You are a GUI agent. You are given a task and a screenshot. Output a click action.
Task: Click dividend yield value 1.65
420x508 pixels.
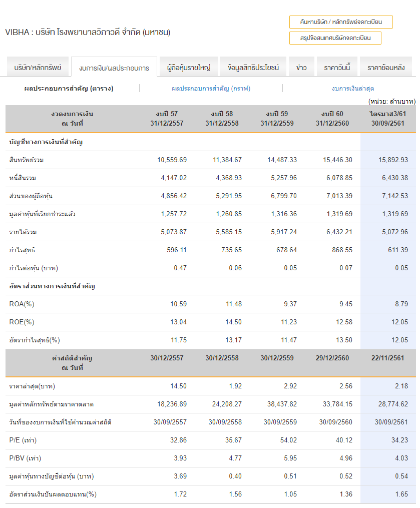point(401,494)
